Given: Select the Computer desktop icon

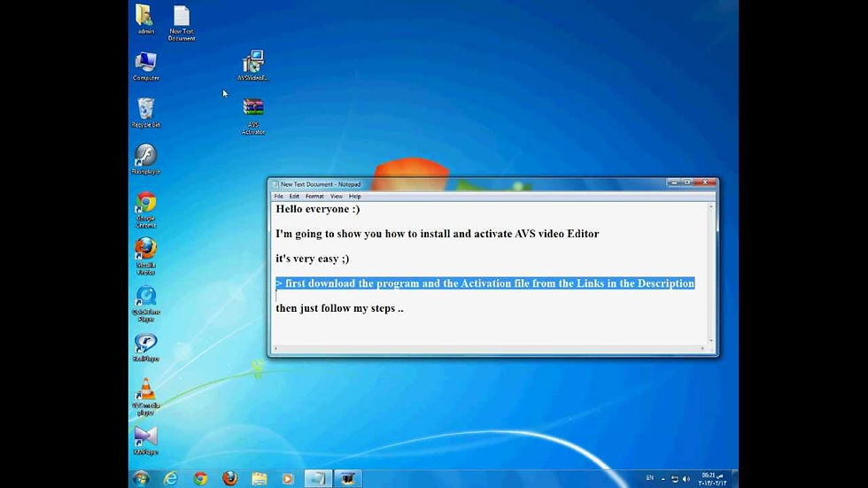Looking at the screenshot, I should coord(145,66).
